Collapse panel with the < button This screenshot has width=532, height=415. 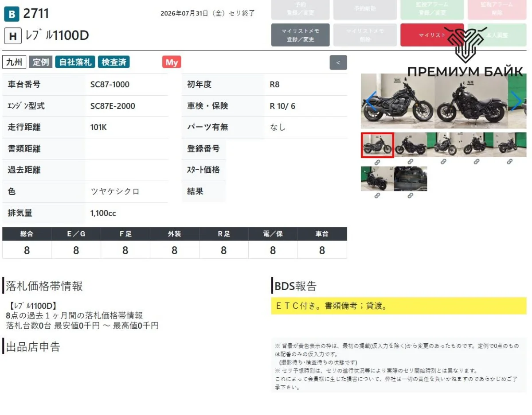coord(338,62)
